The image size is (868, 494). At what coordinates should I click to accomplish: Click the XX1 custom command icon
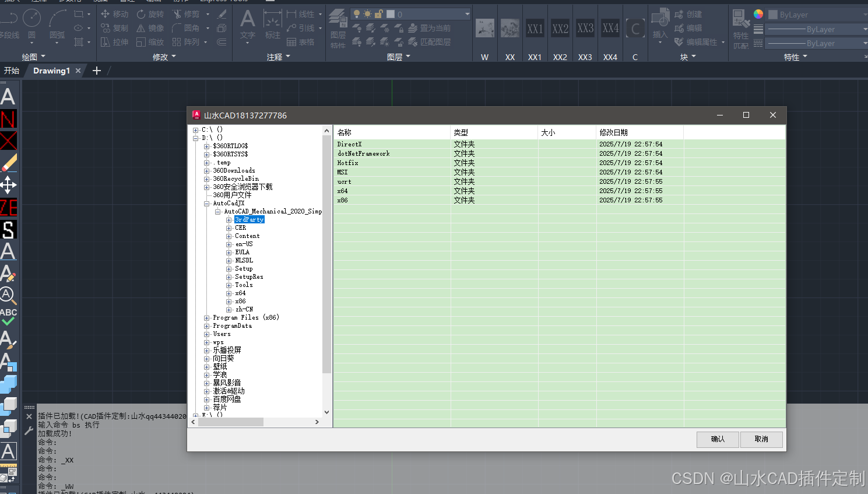coord(535,28)
